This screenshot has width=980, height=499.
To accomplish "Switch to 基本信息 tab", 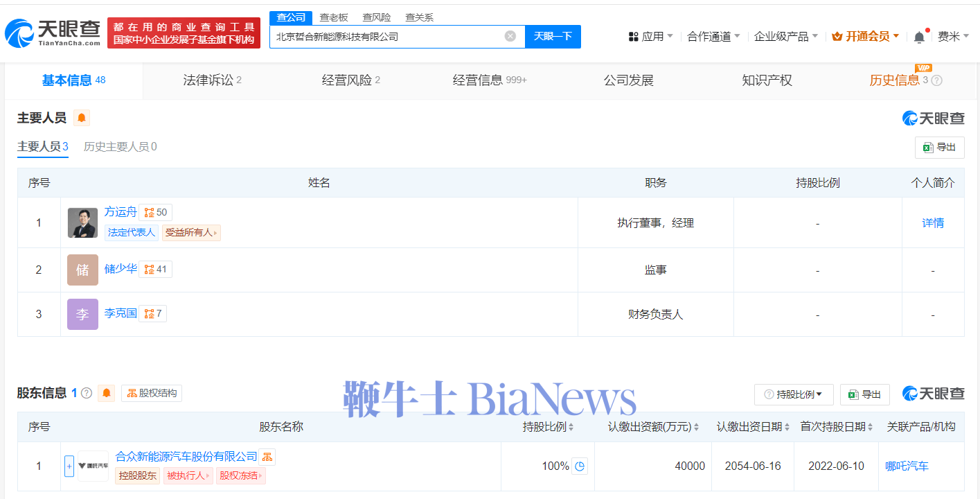I will tap(73, 80).
